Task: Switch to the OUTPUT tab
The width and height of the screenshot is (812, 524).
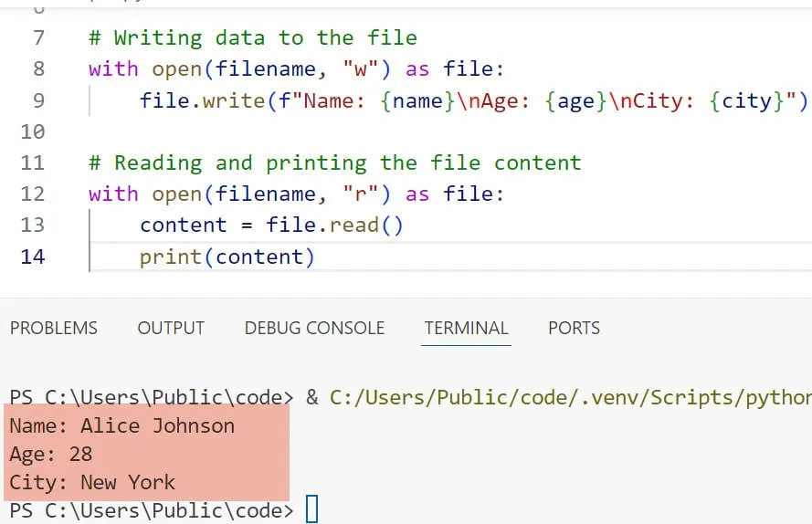Action: (x=171, y=328)
